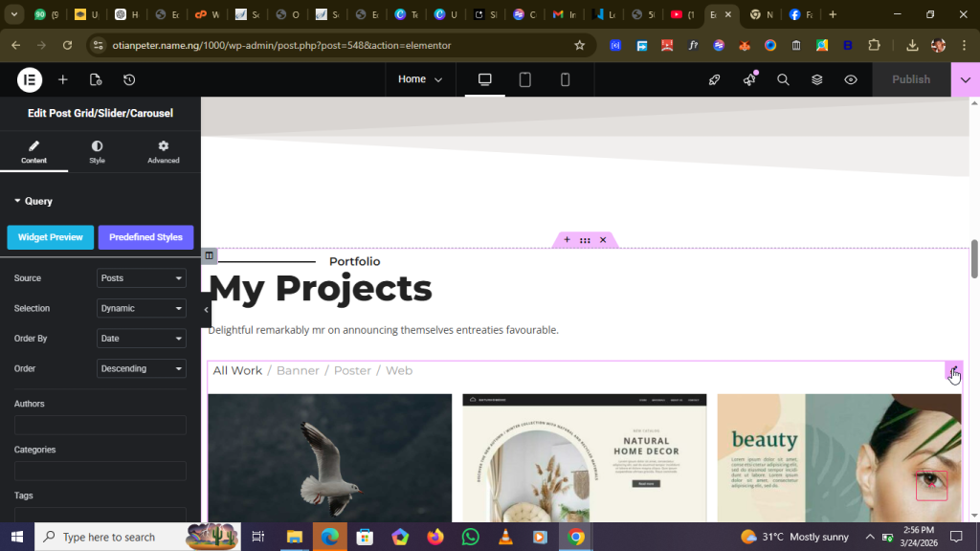
Task: Switch to the Style tab
Action: [97, 151]
